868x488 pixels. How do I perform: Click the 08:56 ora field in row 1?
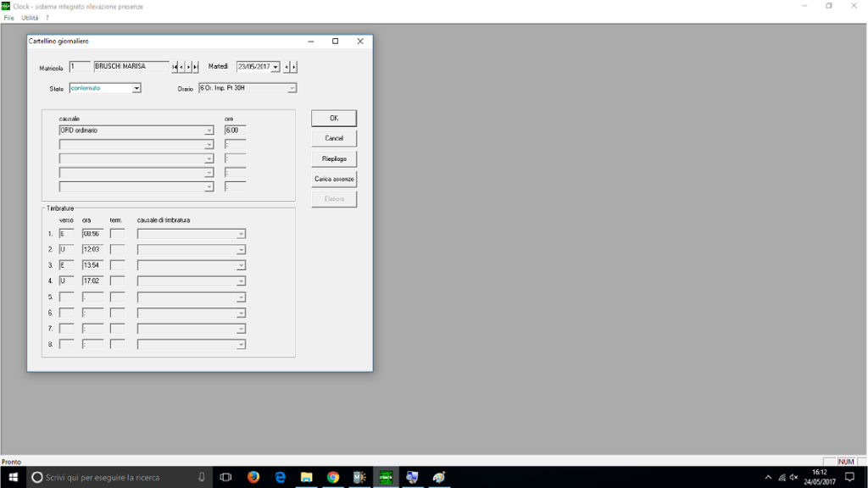click(92, 234)
